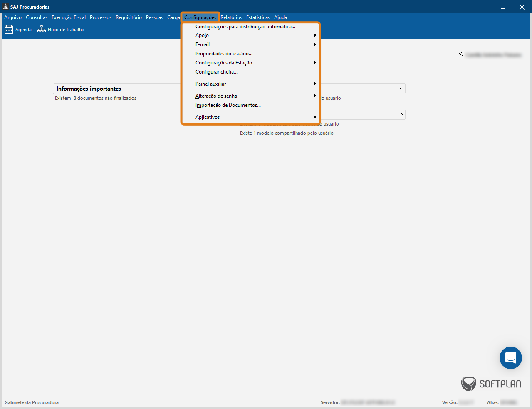
Task: Open the Relatórios menu
Action: pos(231,17)
